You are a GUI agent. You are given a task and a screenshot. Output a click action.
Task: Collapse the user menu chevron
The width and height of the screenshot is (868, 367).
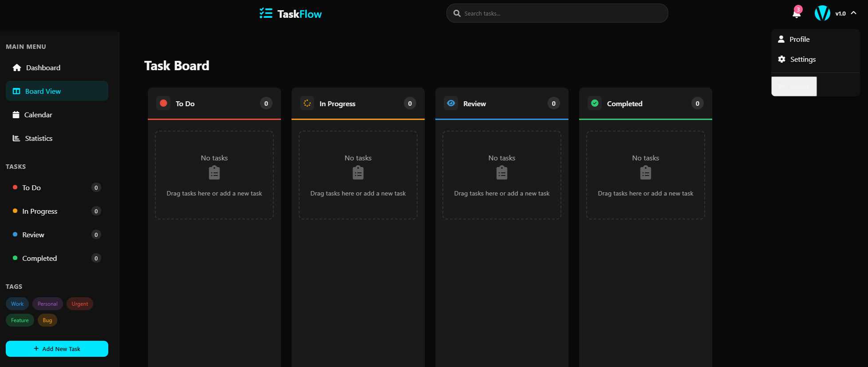click(x=853, y=13)
